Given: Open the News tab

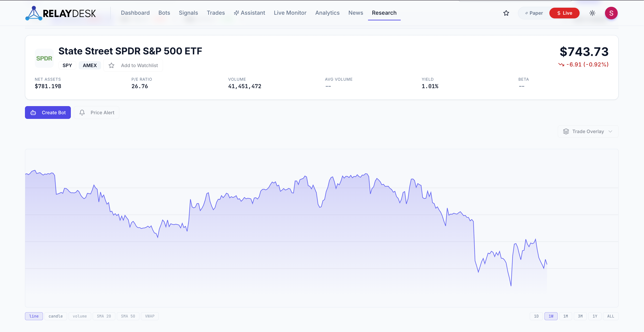Looking at the screenshot, I should coord(356,13).
